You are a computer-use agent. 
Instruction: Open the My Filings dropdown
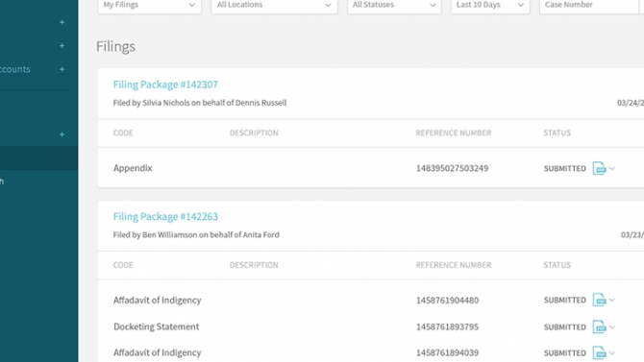click(x=150, y=6)
